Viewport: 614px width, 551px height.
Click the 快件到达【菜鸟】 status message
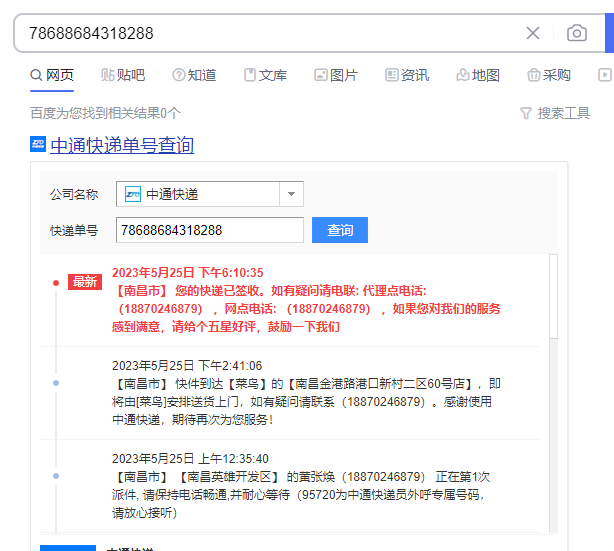[306, 402]
